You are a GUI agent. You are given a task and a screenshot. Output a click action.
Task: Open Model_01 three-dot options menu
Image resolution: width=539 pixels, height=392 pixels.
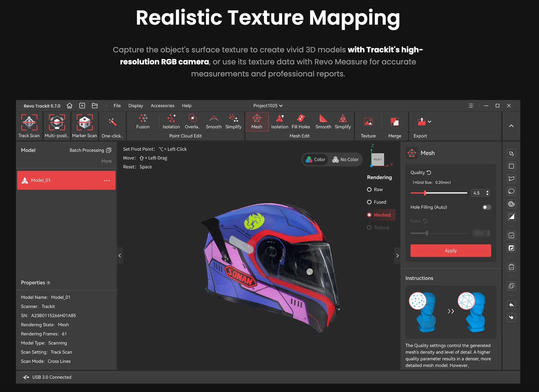coord(107,180)
